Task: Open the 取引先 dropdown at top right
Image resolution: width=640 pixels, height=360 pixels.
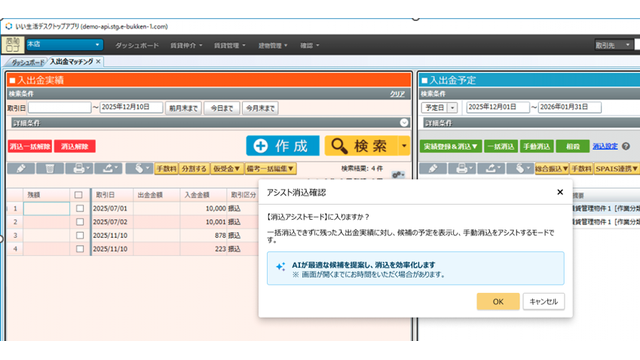Action: (613, 45)
